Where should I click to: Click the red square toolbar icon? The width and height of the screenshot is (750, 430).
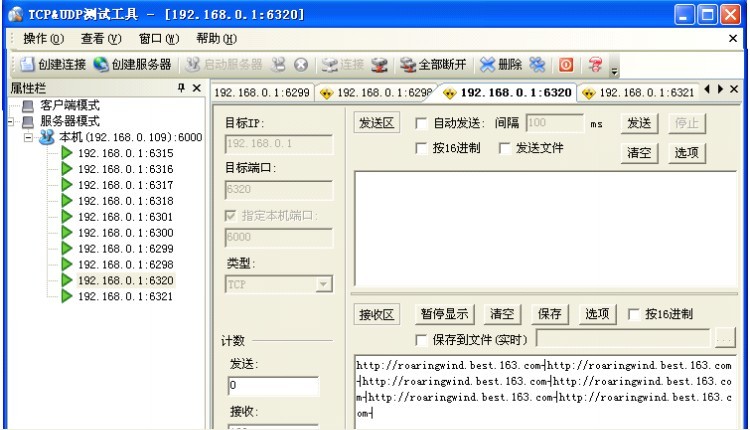pyautogui.click(x=565, y=65)
